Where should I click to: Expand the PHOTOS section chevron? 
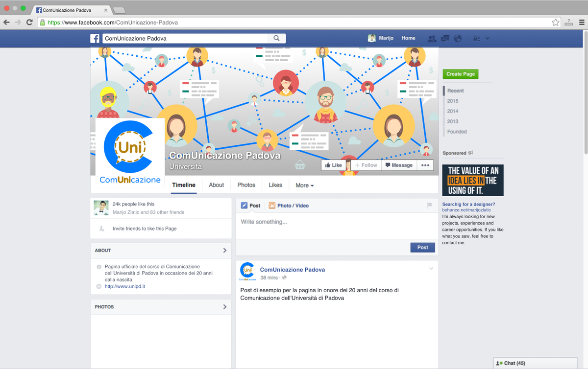pyautogui.click(x=225, y=307)
